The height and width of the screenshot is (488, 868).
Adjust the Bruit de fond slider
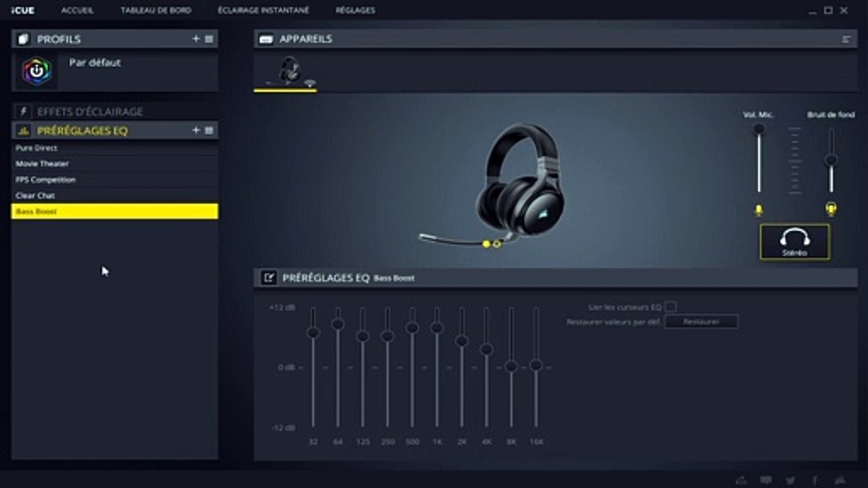[831, 160]
